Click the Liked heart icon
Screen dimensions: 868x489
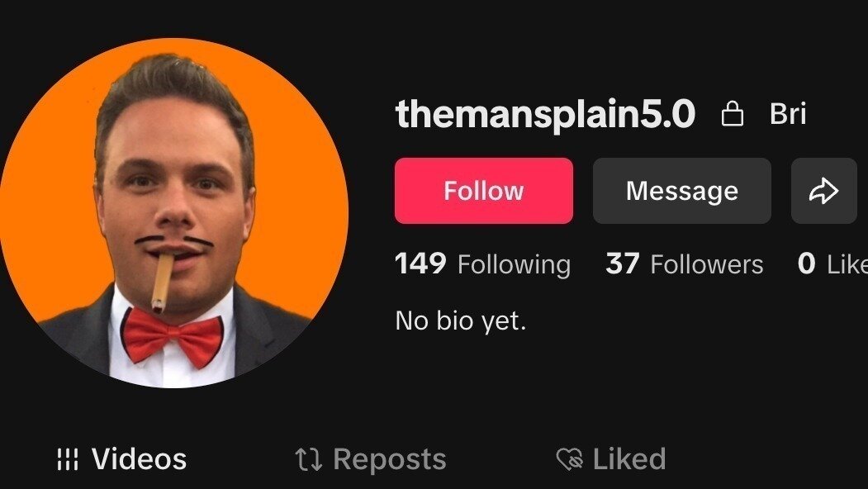(x=570, y=459)
